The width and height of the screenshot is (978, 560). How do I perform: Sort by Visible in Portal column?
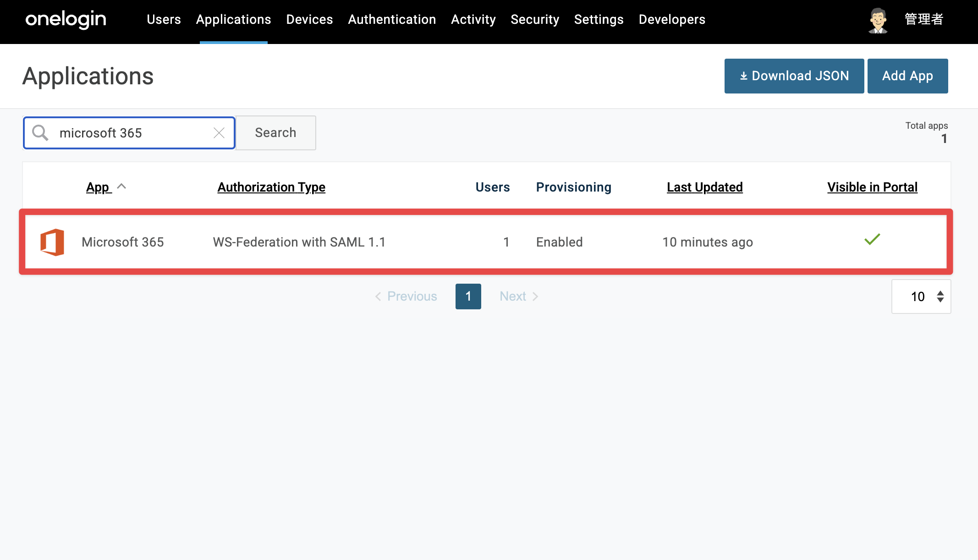tap(873, 187)
